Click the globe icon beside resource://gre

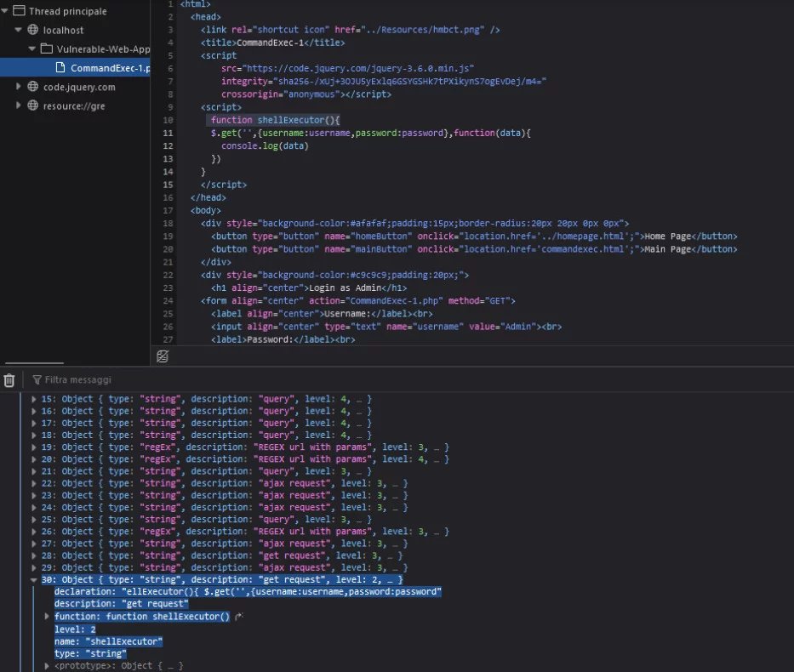[33, 105]
